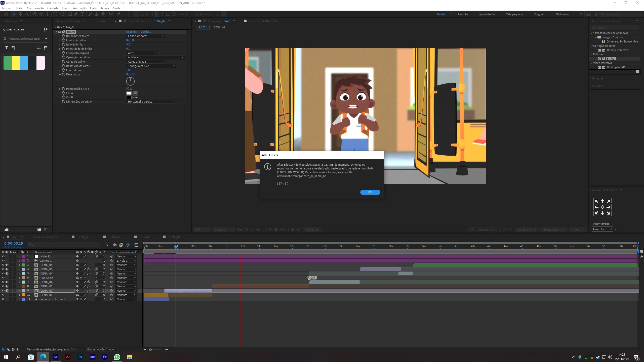Enable motion blur for timeline
The width and height of the screenshot is (644, 362).
coord(128,245)
